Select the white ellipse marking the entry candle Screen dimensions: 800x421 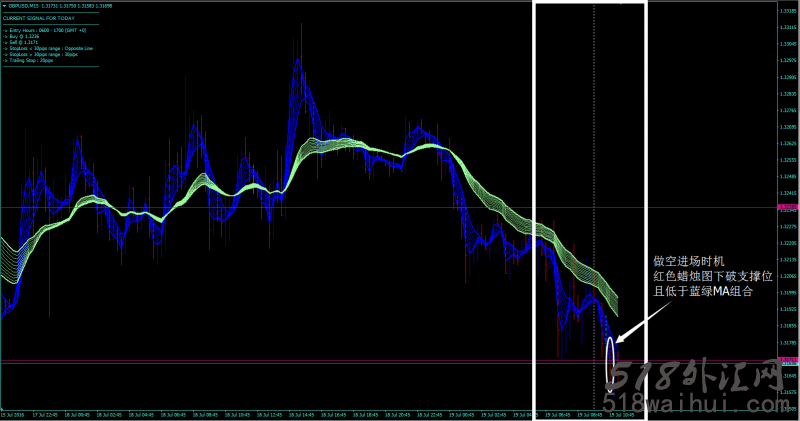pyautogui.click(x=610, y=353)
